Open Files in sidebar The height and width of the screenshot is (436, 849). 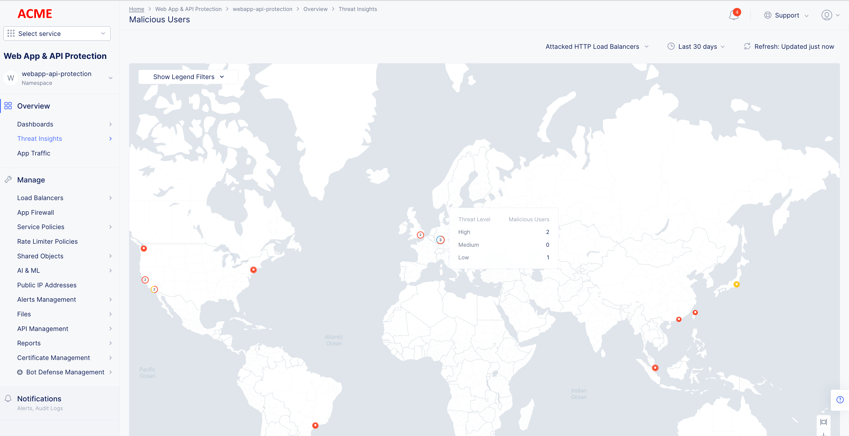(x=24, y=314)
